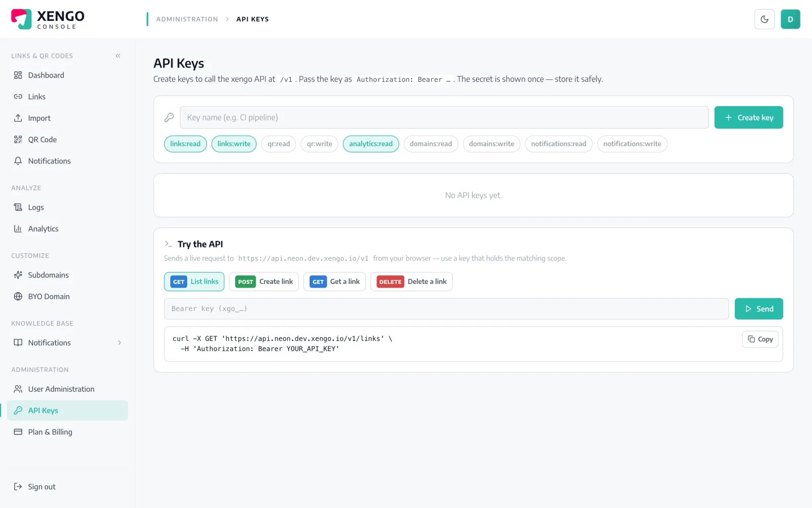Deselect the analytics:read scope chip

click(x=371, y=144)
